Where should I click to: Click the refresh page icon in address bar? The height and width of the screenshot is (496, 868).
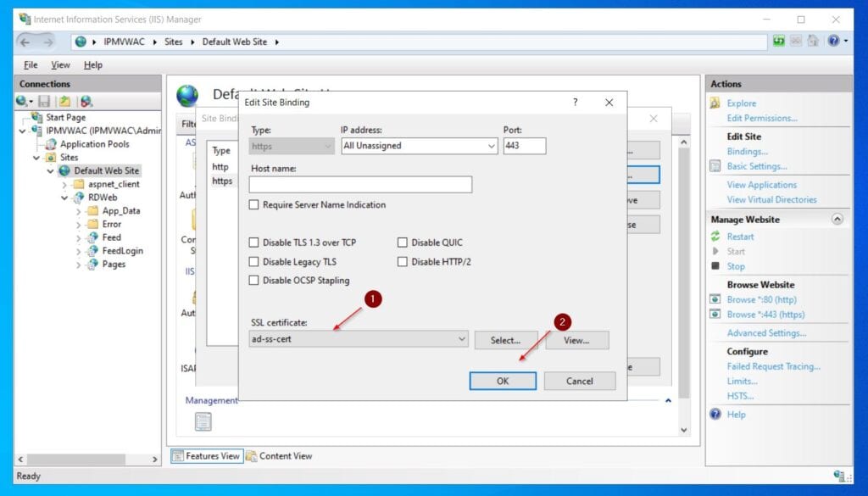coord(779,41)
